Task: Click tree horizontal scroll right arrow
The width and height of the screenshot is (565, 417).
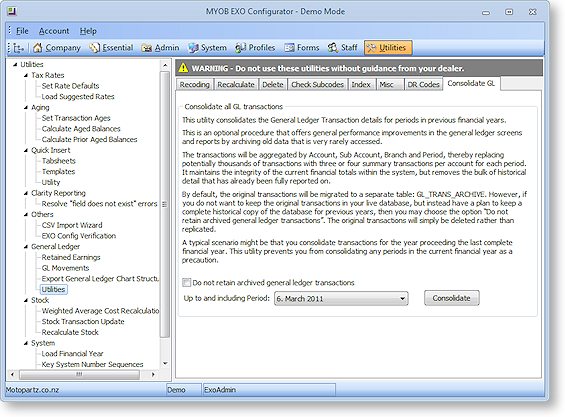Action: (153, 374)
